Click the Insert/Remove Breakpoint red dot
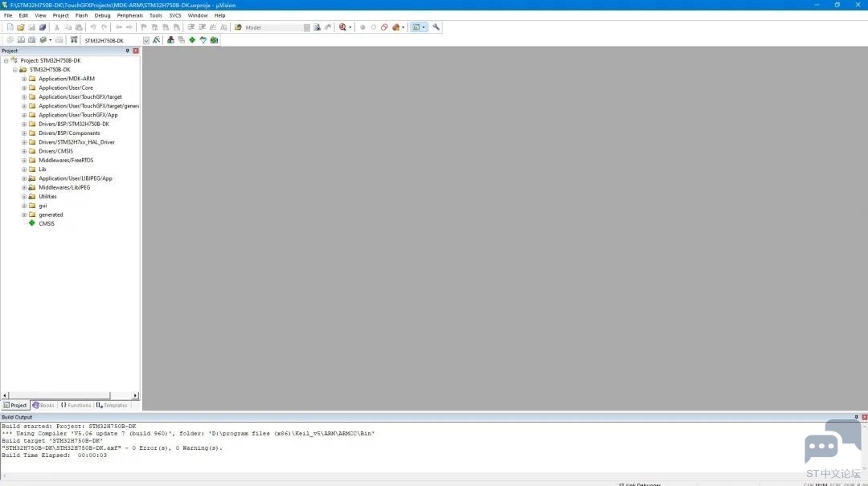The image size is (868, 486). click(x=362, y=27)
